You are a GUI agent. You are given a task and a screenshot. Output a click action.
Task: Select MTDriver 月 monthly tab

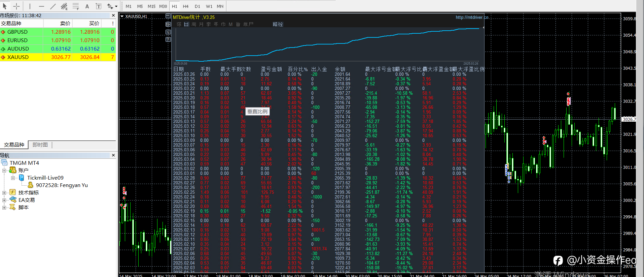point(201,24)
